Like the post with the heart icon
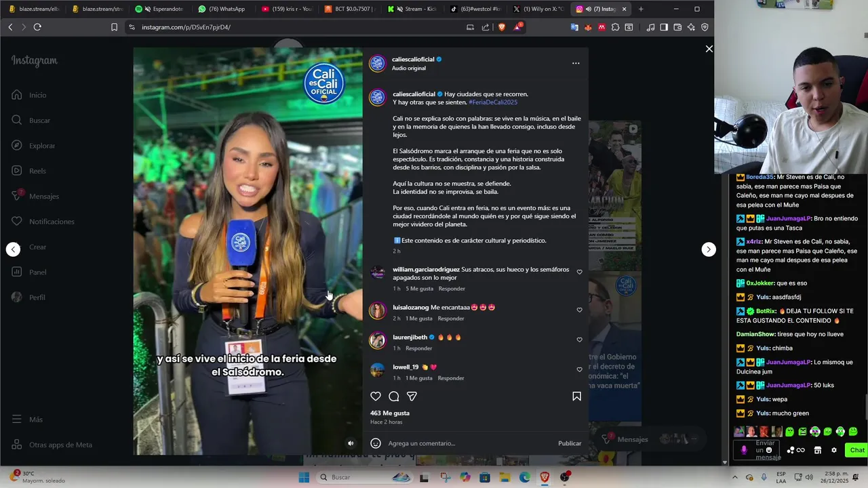This screenshot has height=488, width=868. coord(376,396)
